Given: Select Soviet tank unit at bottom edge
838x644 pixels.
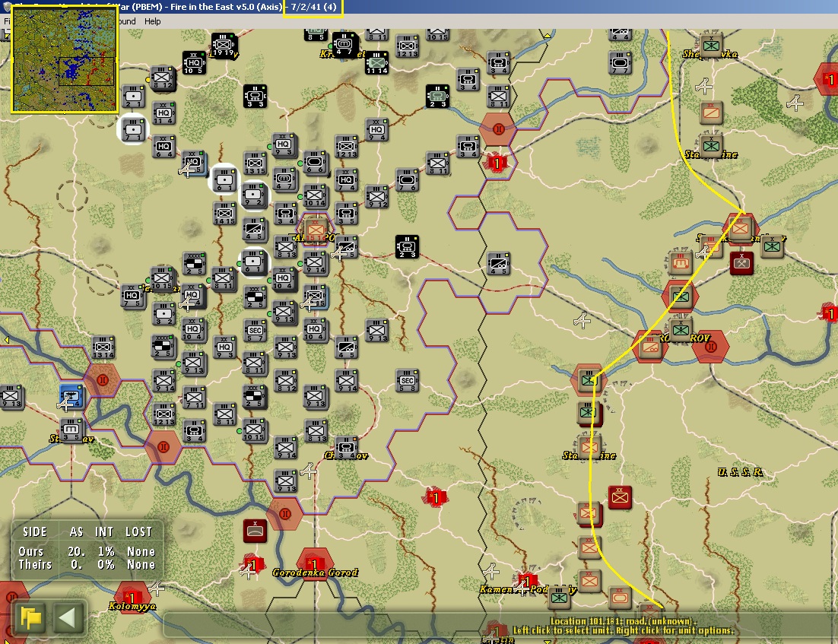Looking at the screenshot, I should [x=621, y=598].
